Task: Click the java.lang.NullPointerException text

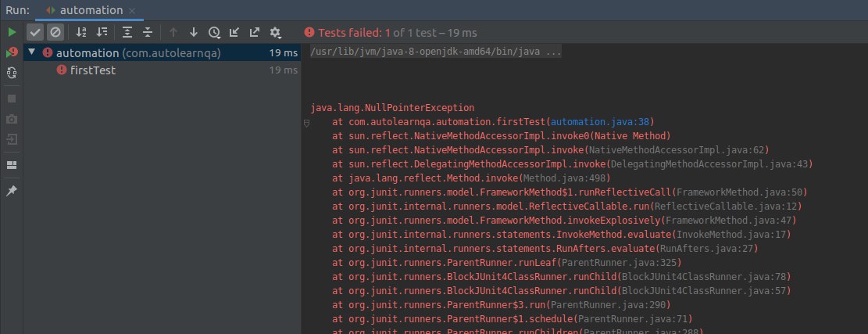Action: (x=392, y=108)
